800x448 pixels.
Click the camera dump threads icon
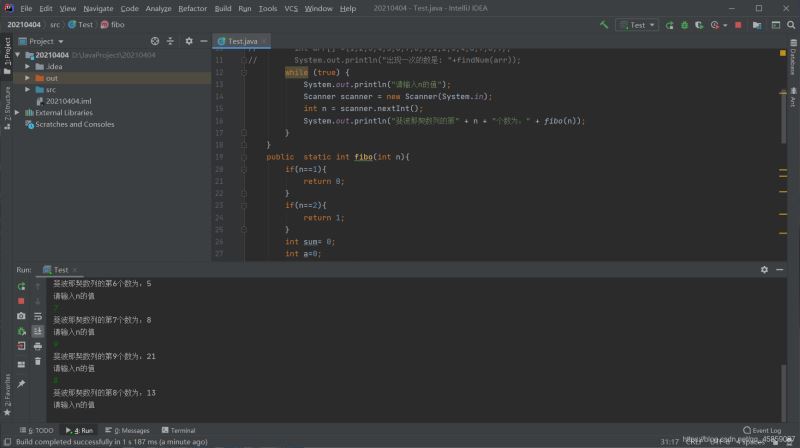pos(21,316)
